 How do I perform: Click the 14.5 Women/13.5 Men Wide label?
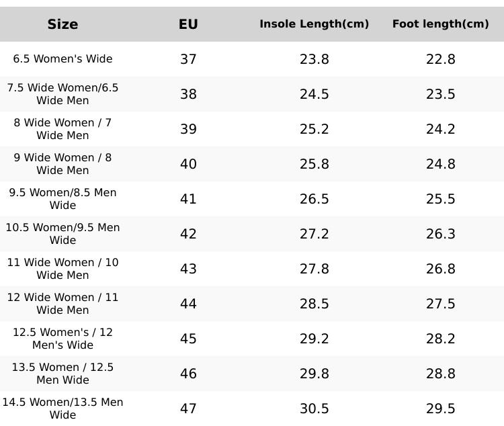point(62,409)
